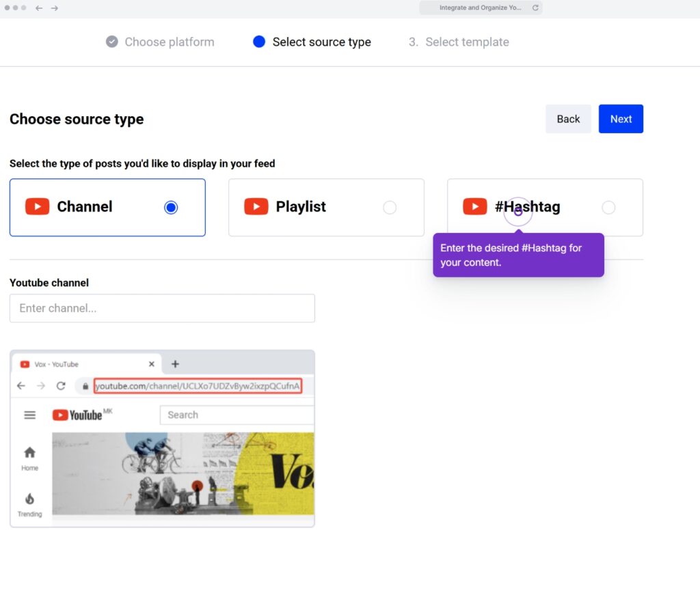Click the Next button

(621, 119)
